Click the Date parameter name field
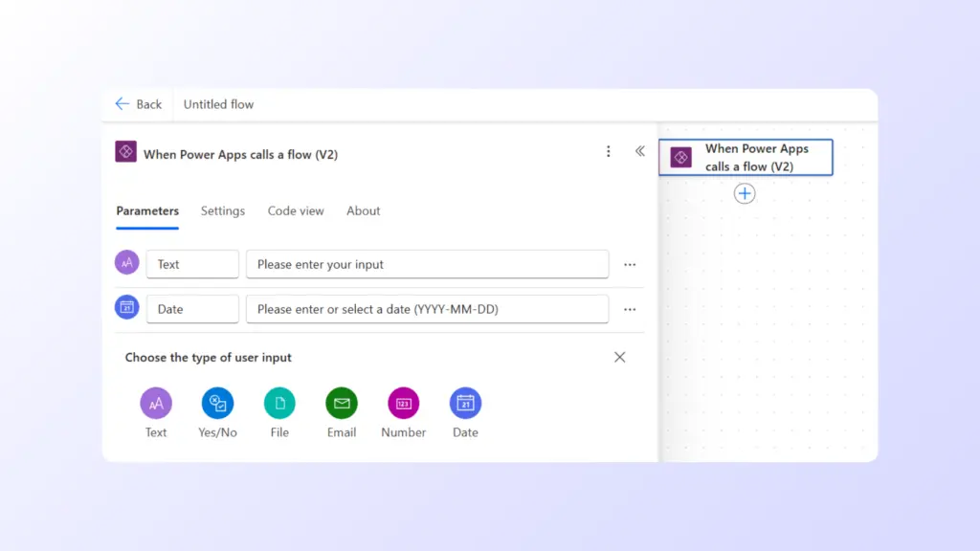 (x=192, y=309)
